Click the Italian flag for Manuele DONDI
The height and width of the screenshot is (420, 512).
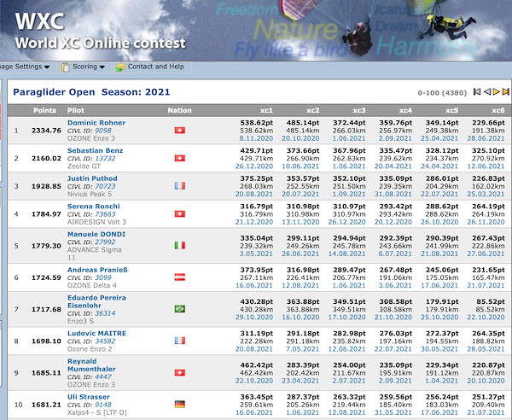coord(179,246)
